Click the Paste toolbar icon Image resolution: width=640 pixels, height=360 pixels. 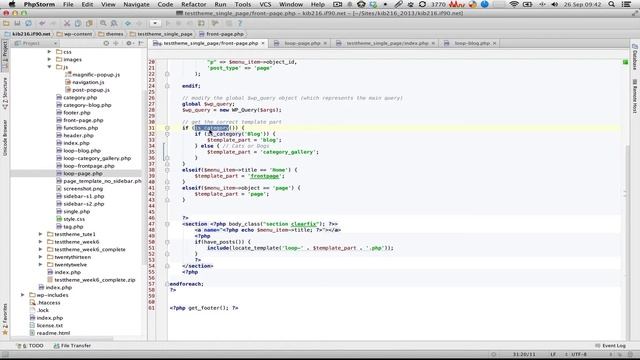[x=89, y=24]
